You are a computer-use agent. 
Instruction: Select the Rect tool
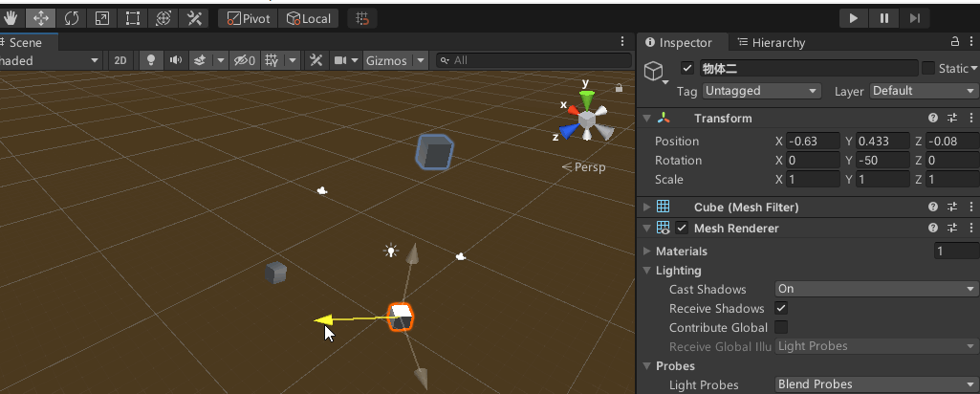pyautogui.click(x=133, y=18)
